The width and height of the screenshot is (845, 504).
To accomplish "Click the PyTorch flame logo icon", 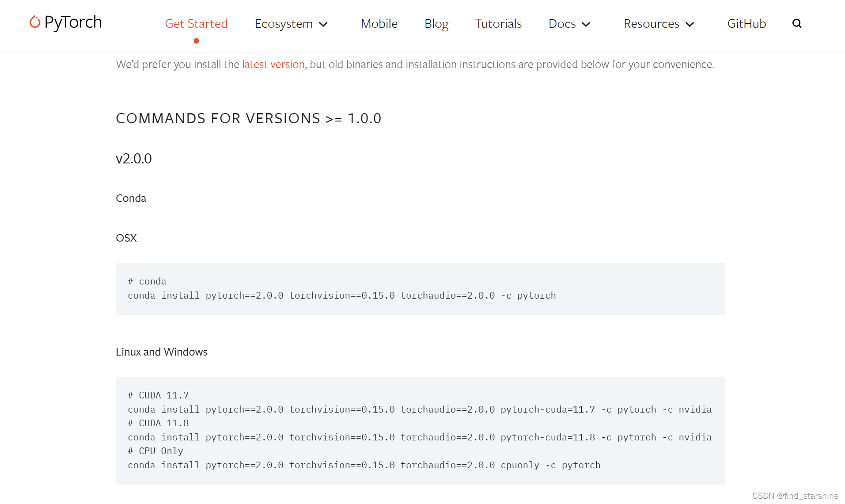I will pyautogui.click(x=35, y=22).
